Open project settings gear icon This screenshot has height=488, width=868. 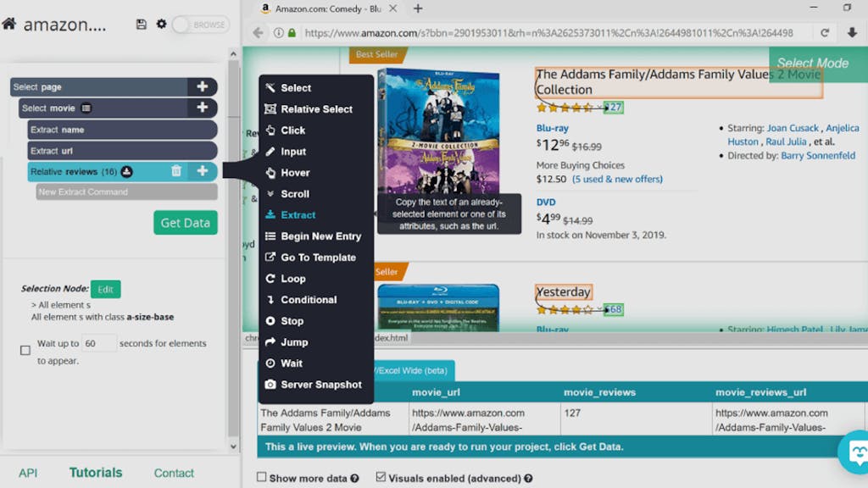pos(161,24)
